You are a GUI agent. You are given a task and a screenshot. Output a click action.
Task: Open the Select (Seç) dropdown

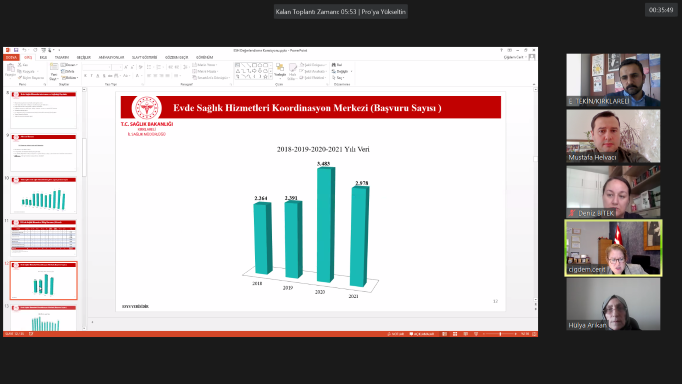tap(339, 78)
